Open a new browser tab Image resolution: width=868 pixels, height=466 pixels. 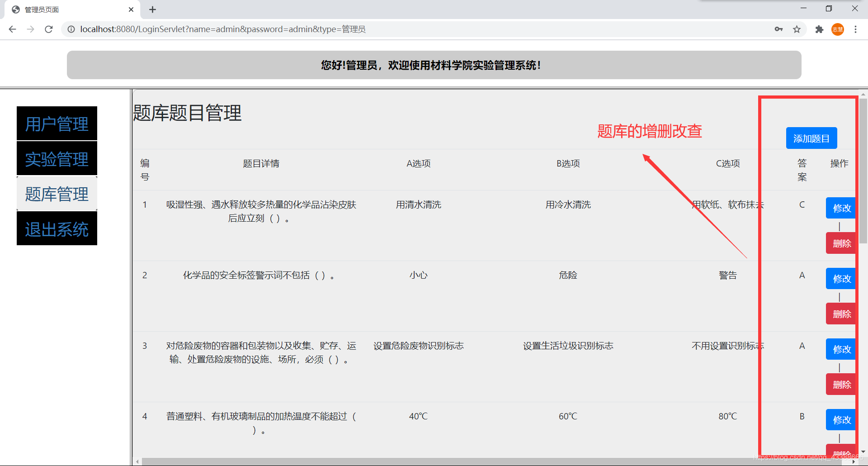[152, 10]
